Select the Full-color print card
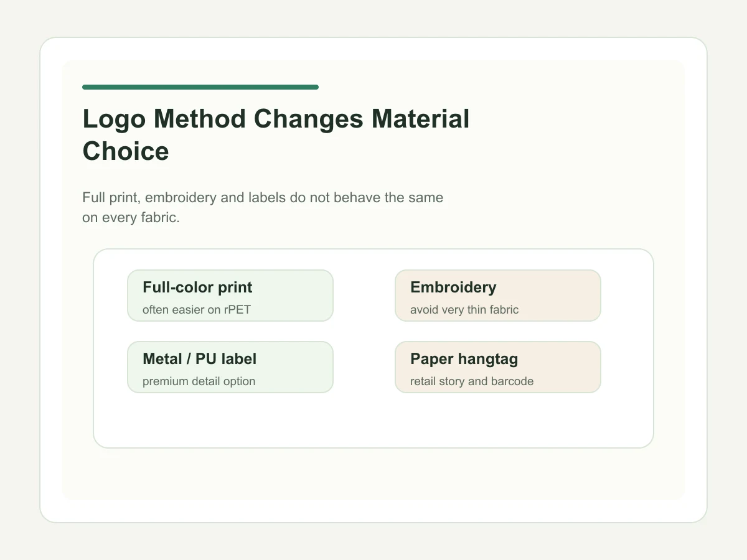This screenshot has width=747, height=560. pos(230,296)
